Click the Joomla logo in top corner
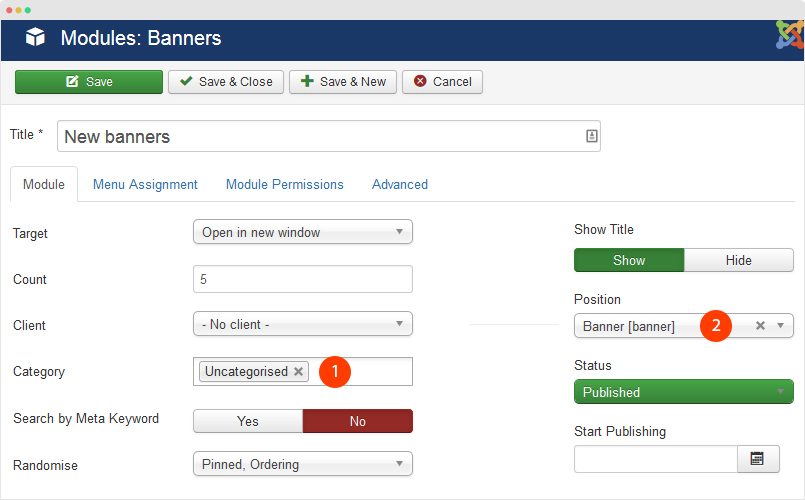Viewport: 805px width, 500px height. (x=790, y=34)
